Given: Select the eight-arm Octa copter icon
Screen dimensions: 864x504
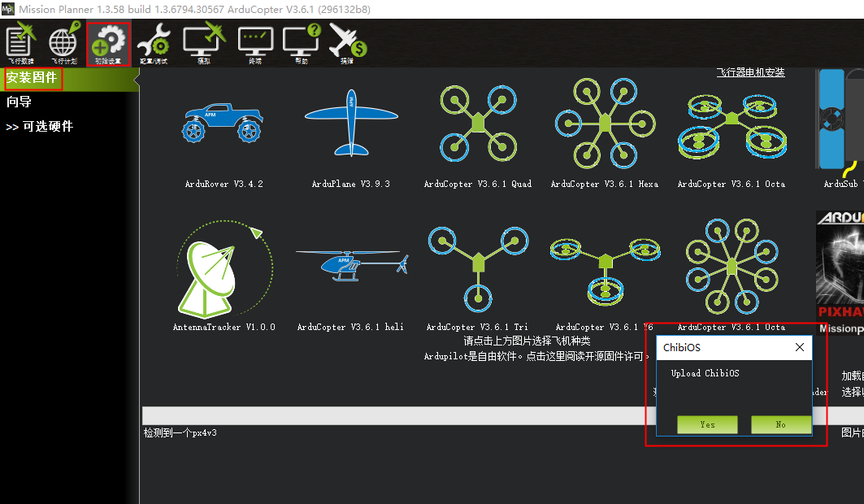Looking at the screenshot, I should (732, 267).
